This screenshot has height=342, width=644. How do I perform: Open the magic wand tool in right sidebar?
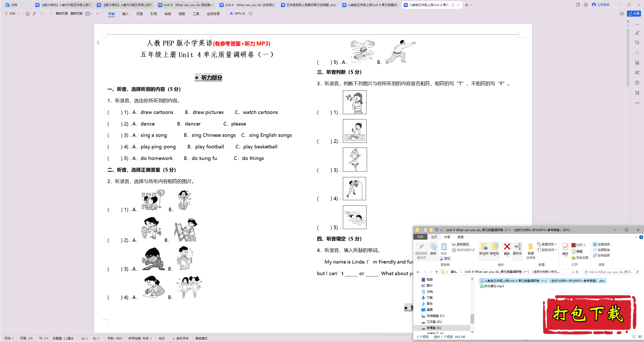point(637,73)
